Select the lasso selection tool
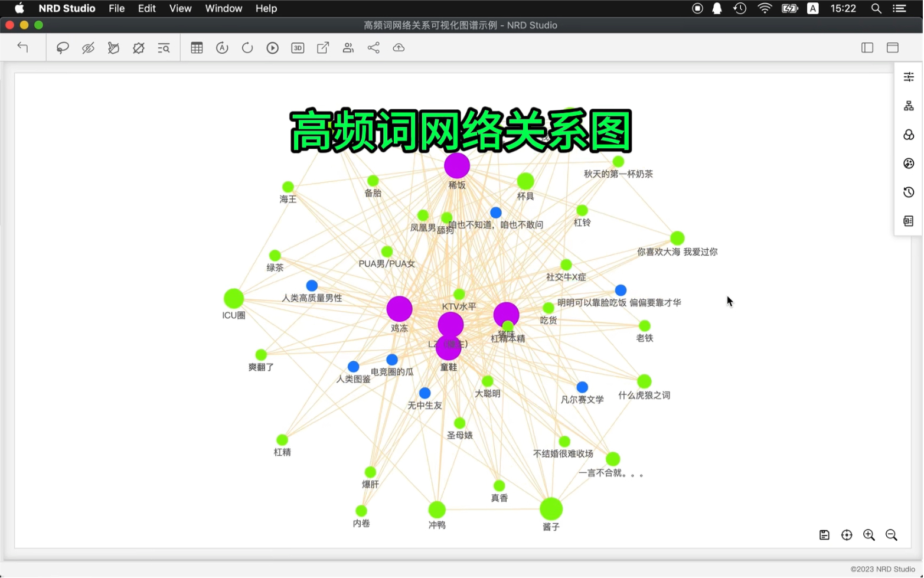Screen dimensions: 924x578 pos(63,48)
